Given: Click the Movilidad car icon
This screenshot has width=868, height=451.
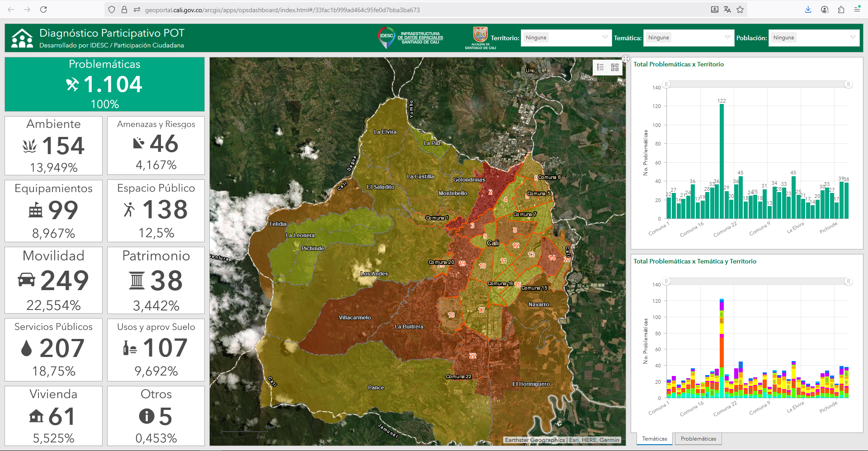Looking at the screenshot, I should pyautogui.click(x=27, y=280).
